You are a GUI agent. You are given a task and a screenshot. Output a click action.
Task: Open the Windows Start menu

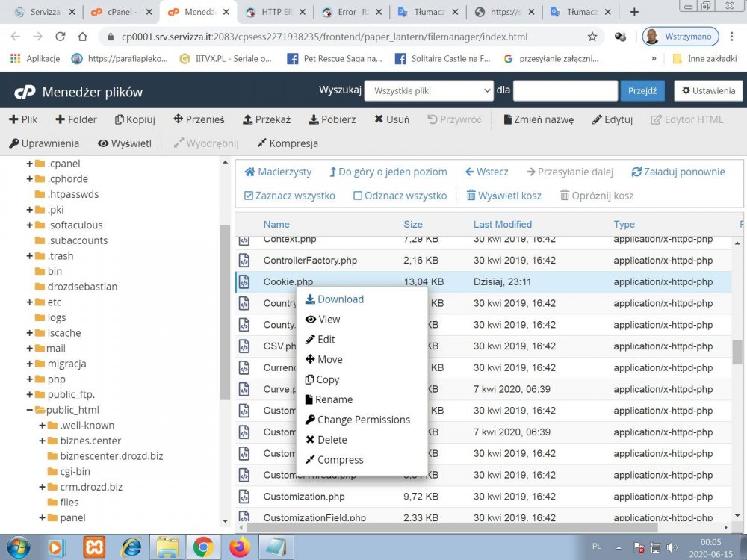click(x=18, y=547)
